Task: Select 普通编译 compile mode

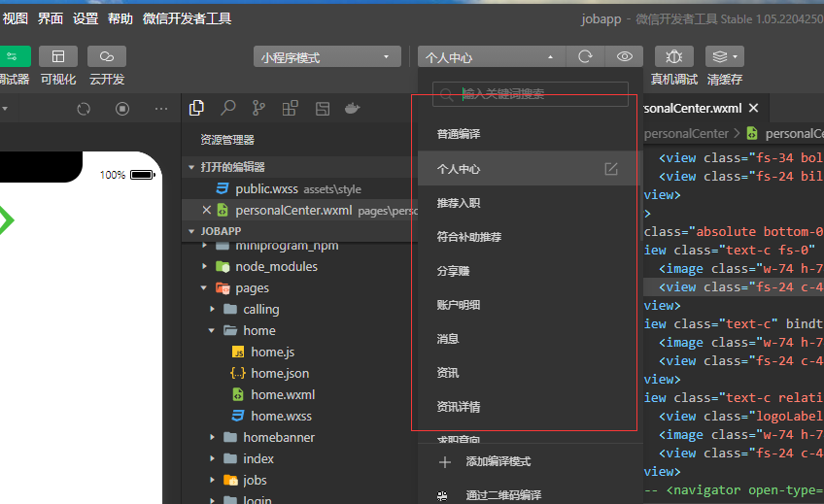Action: point(531,134)
